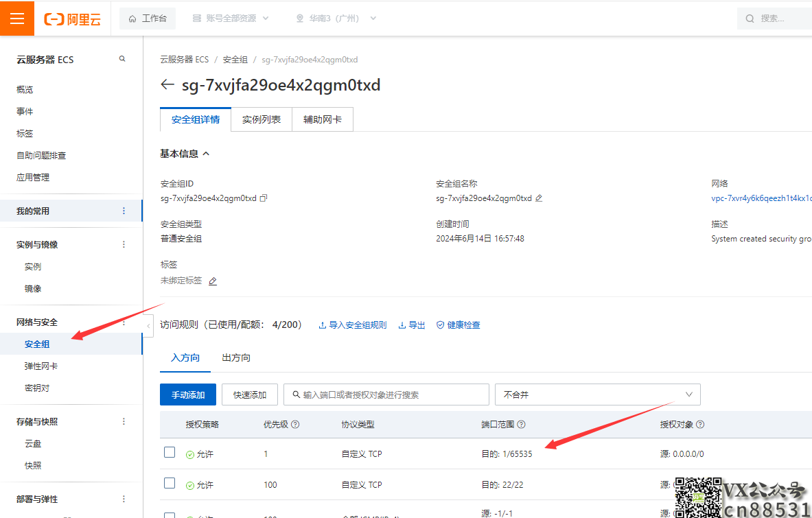Select checkbox for 22/22 rule

click(170, 483)
